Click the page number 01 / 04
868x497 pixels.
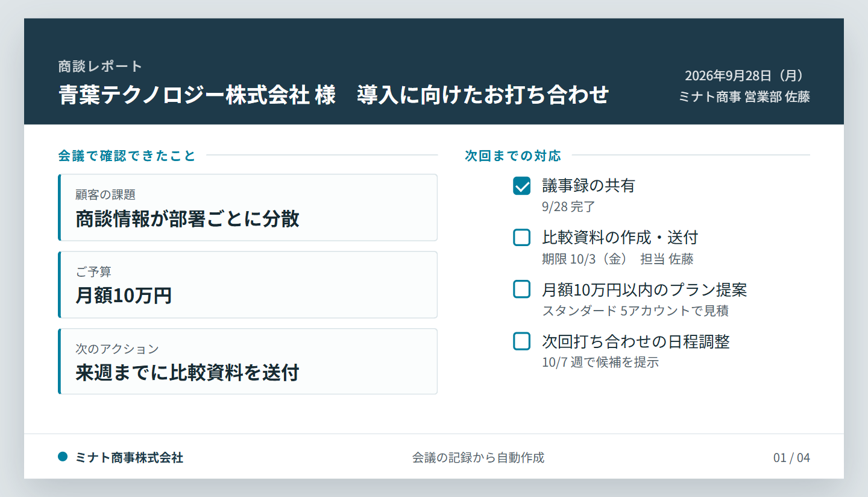[x=791, y=458]
